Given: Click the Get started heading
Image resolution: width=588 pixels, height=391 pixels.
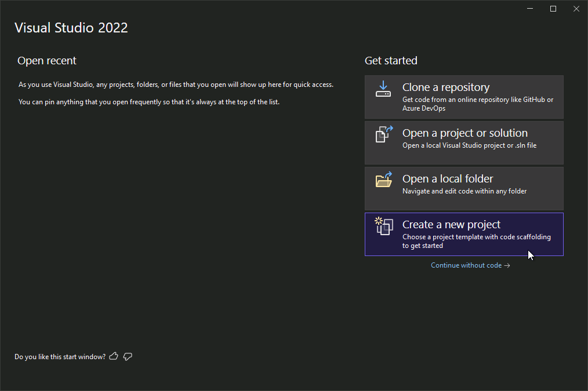Looking at the screenshot, I should 391,61.
